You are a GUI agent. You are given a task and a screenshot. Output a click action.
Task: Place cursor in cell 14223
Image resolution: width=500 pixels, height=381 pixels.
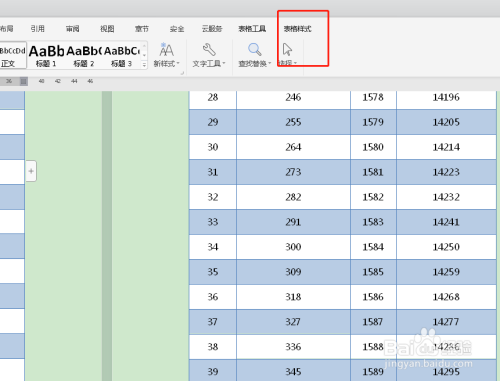point(446,172)
